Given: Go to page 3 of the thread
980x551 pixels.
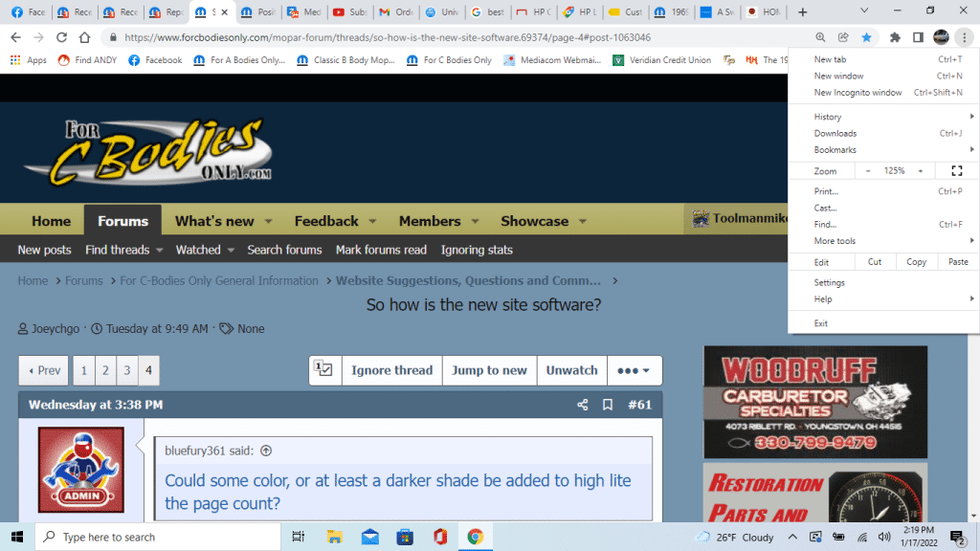Looking at the screenshot, I should [126, 370].
